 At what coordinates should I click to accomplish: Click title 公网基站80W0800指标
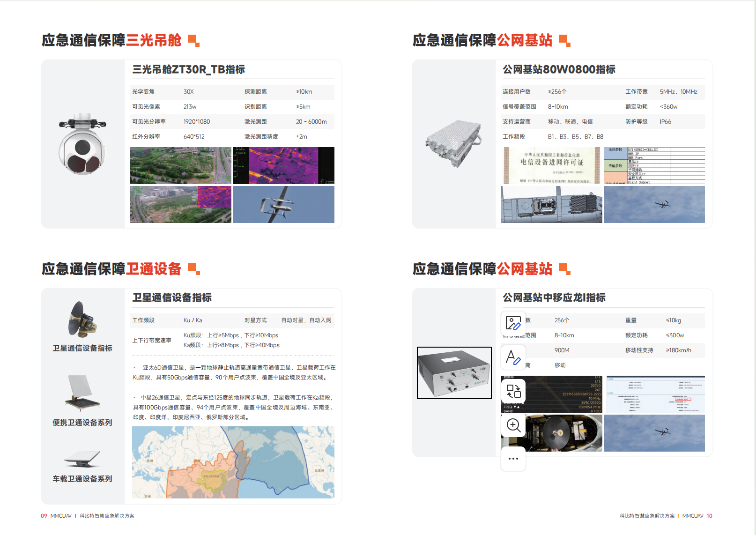tap(559, 69)
